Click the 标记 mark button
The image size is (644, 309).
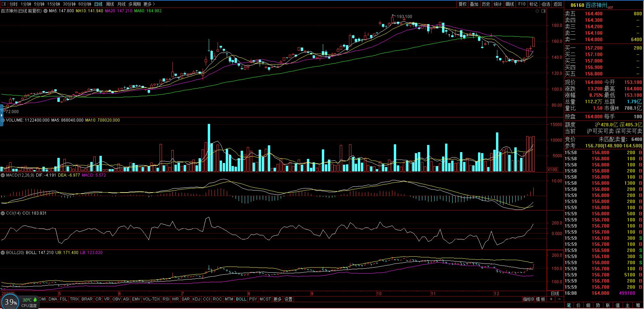[x=533, y=4]
